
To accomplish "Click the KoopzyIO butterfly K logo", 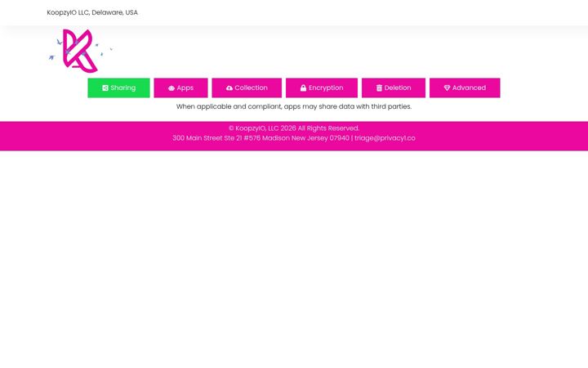I will click(81, 51).
